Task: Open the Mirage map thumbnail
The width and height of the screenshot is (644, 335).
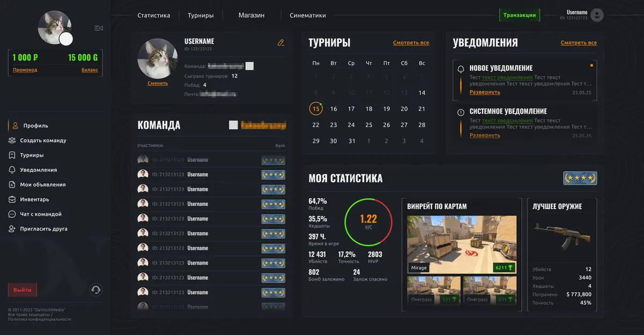Action: click(462, 244)
